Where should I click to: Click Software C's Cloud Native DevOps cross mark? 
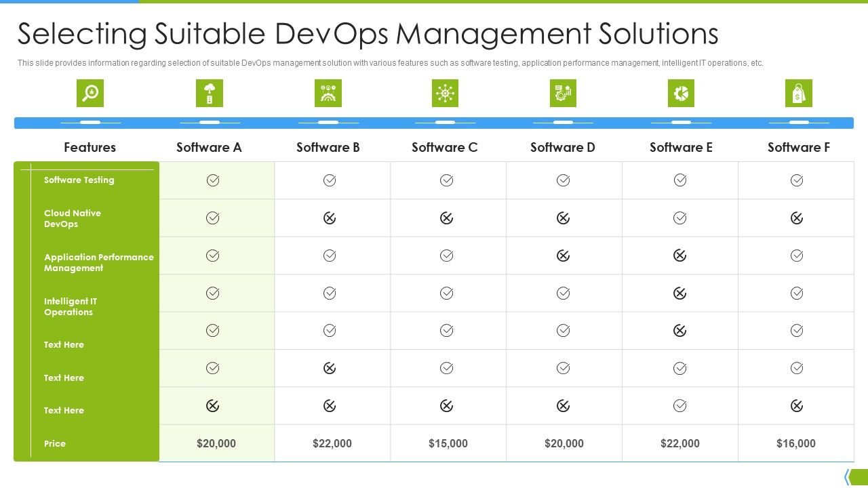tap(446, 218)
